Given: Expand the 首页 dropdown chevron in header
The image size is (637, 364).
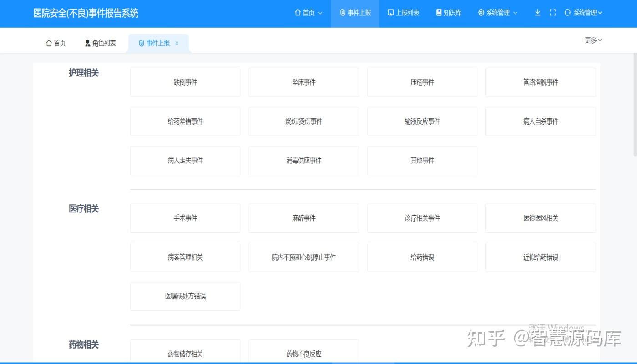Looking at the screenshot, I should coord(320,13).
